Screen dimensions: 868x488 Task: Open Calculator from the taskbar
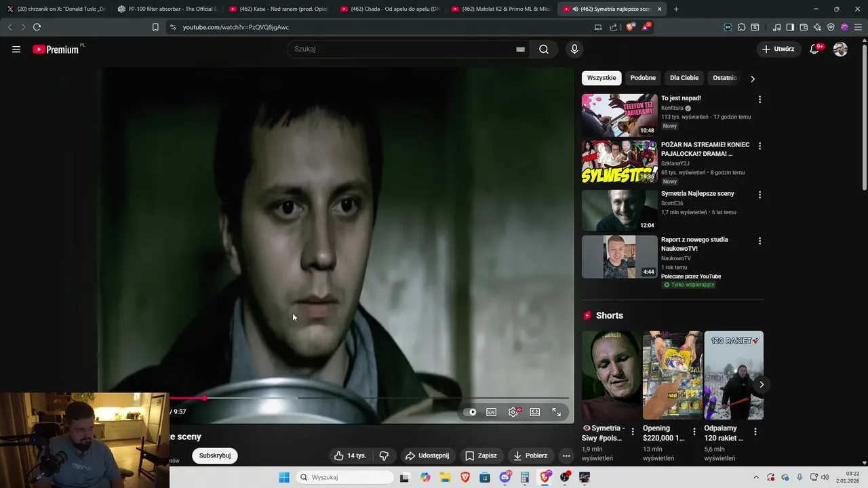pos(525,477)
